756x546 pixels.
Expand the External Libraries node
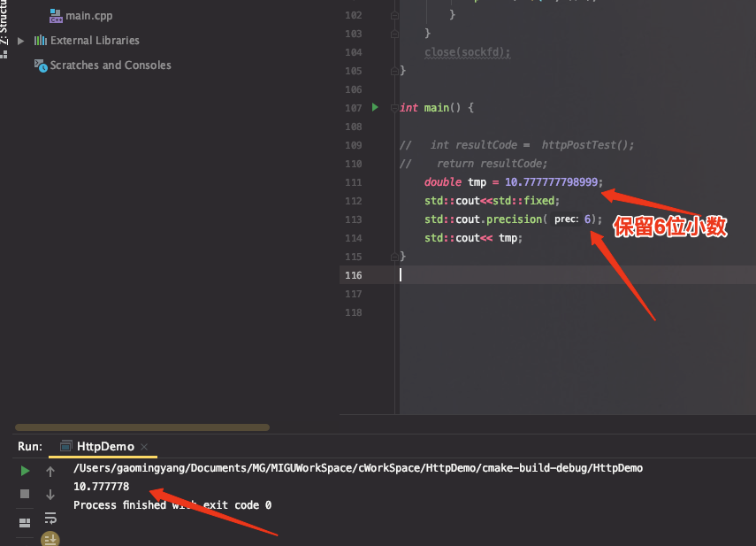[20, 41]
